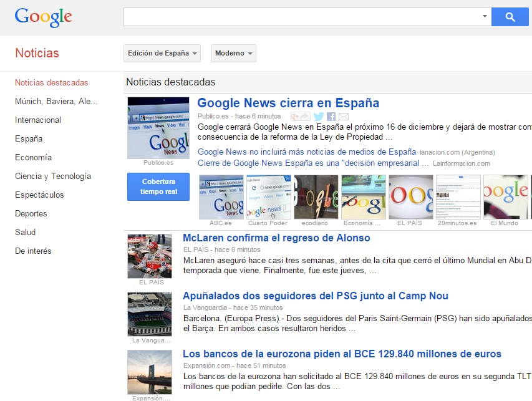Viewport: 532px width, 401px height.
Task: Share story on Google+ icon
Action: pyautogui.click(x=300, y=117)
